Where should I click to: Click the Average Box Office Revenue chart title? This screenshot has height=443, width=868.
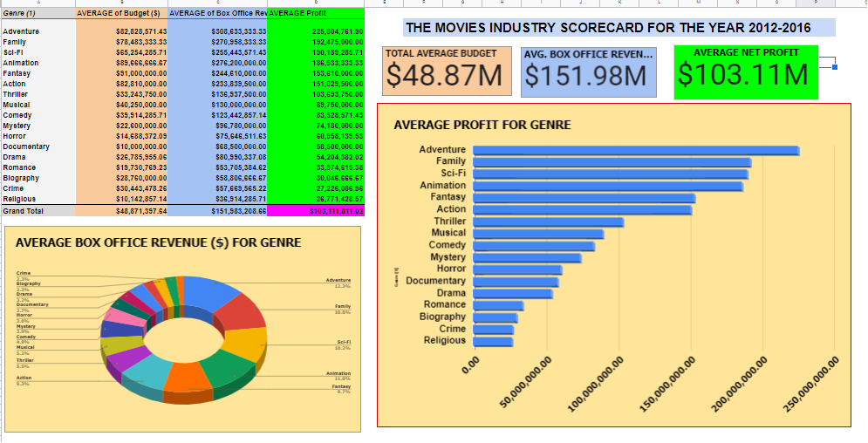coord(159,242)
